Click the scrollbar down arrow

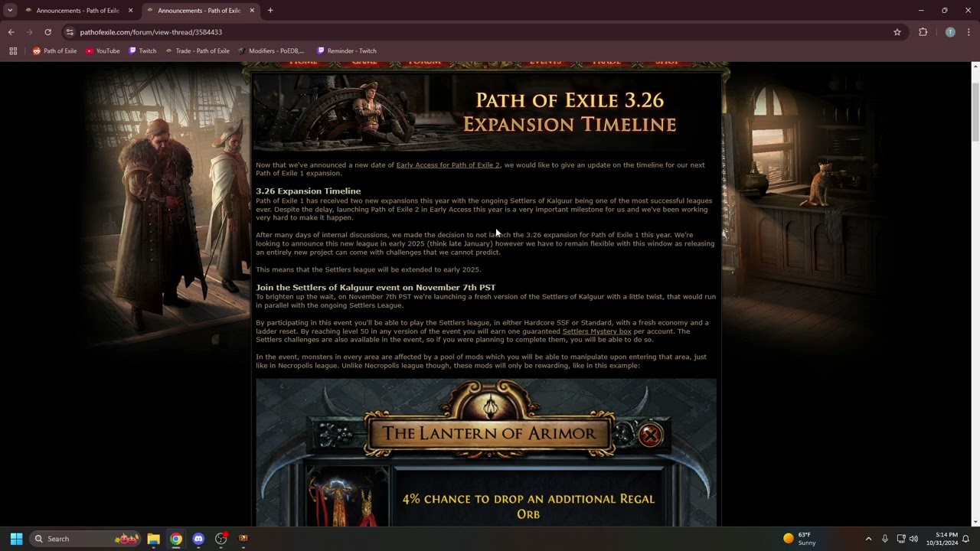[975, 522]
